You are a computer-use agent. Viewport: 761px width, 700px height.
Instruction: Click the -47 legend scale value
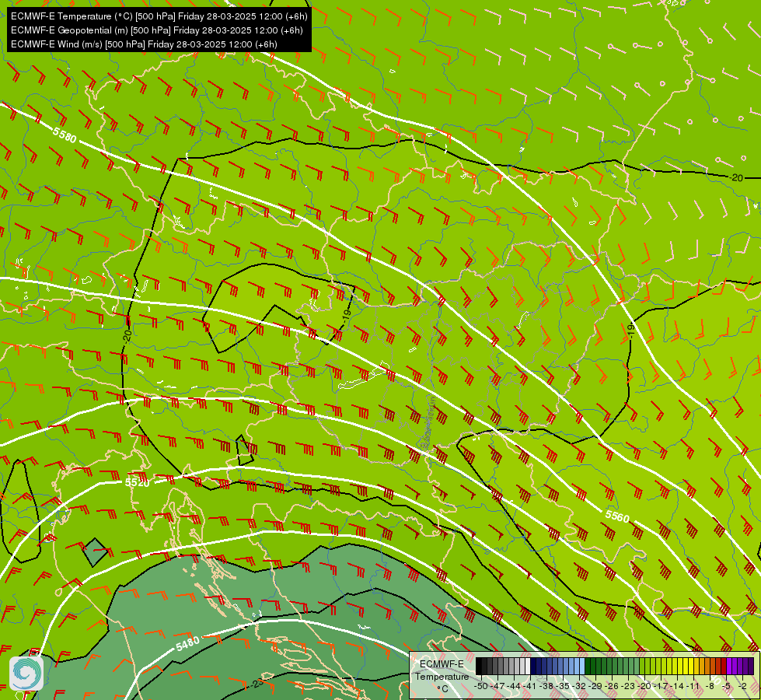tap(497, 686)
